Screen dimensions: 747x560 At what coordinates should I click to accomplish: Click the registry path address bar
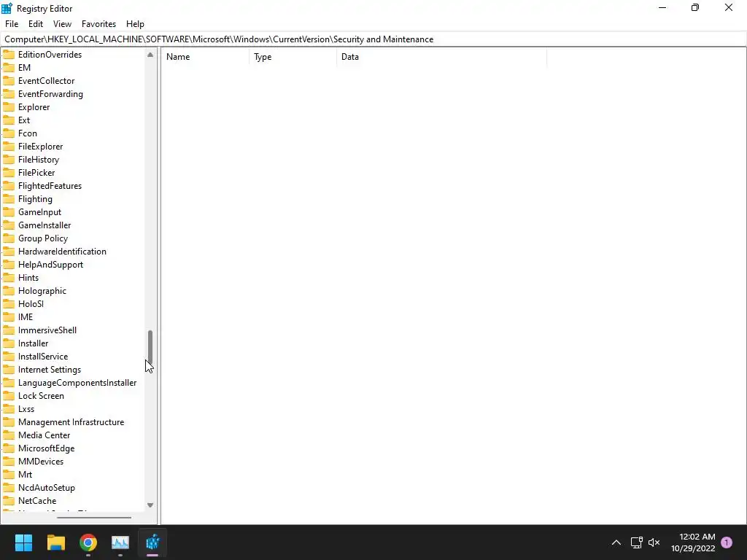pyautogui.click(x=373, y=39)
